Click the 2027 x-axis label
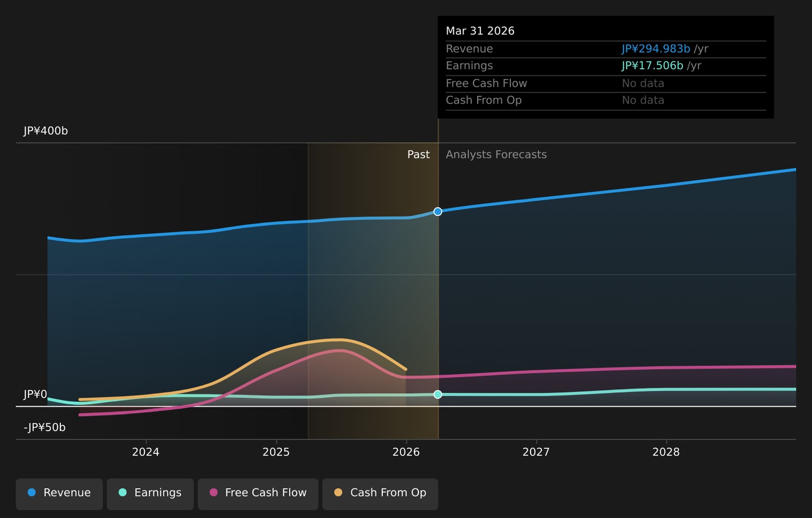Image resolution: width=812 pixels, height=518 pixels. pos(536,452)
